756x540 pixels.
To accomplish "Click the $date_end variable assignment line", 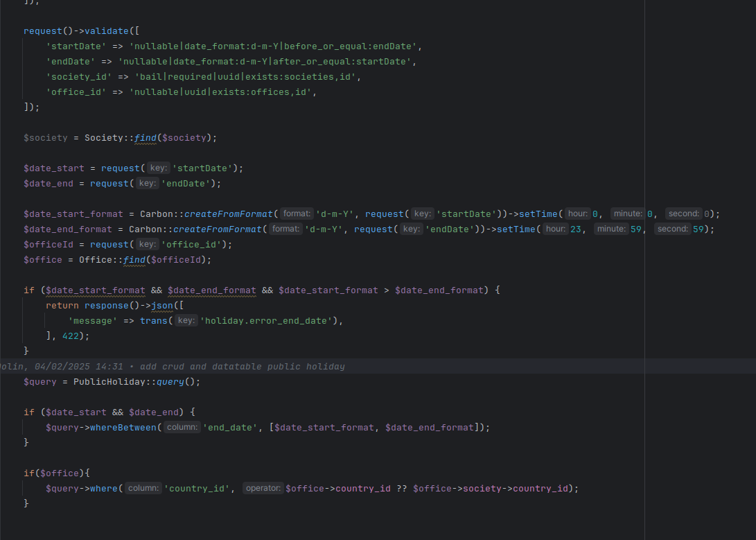I will [123, 184].
